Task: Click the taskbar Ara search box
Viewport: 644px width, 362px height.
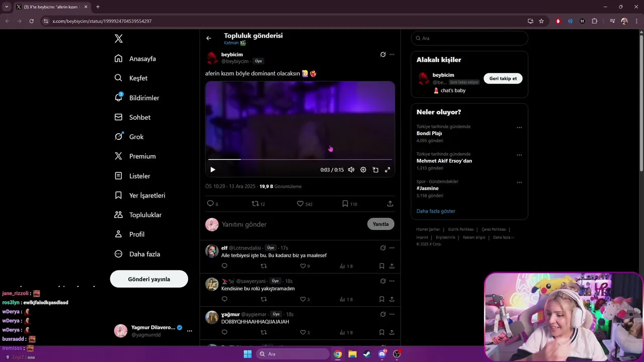Action: tap(293, 354)
